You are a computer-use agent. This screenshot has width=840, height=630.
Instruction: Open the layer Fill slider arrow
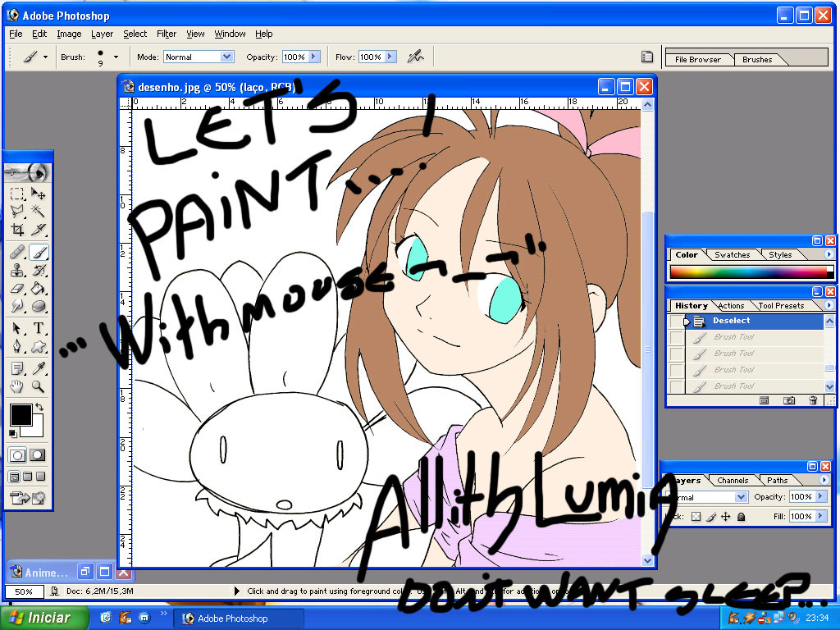(x=820, y=517)
